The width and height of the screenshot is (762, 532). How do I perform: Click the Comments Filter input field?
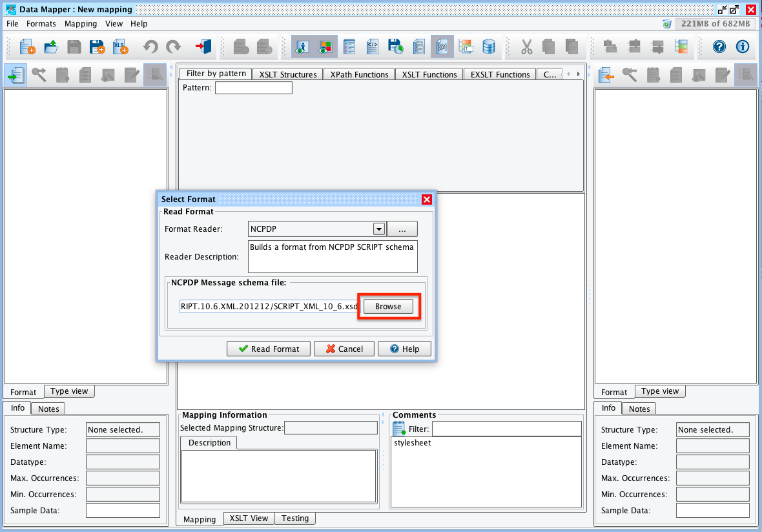[x=506, y=429]
